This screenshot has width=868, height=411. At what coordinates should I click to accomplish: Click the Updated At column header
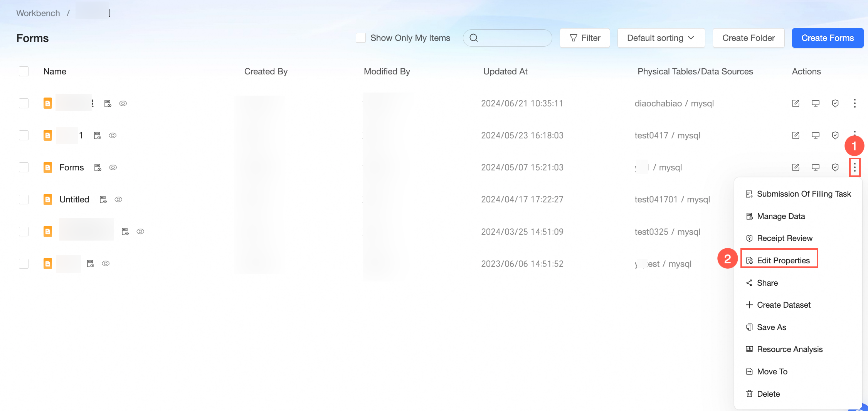click(x=505, y=71)
